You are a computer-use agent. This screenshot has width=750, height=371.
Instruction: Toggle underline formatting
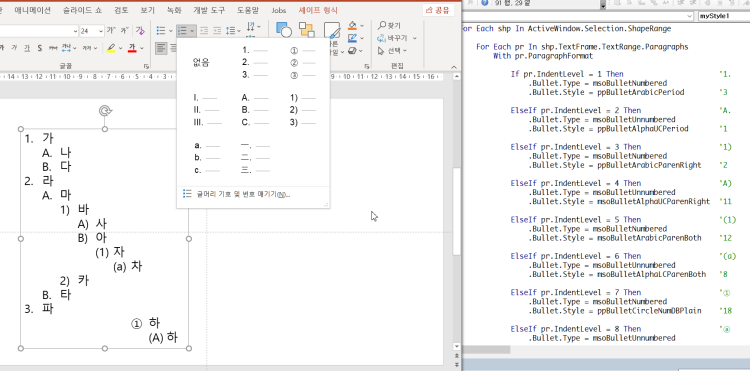(x=27, y=48)
